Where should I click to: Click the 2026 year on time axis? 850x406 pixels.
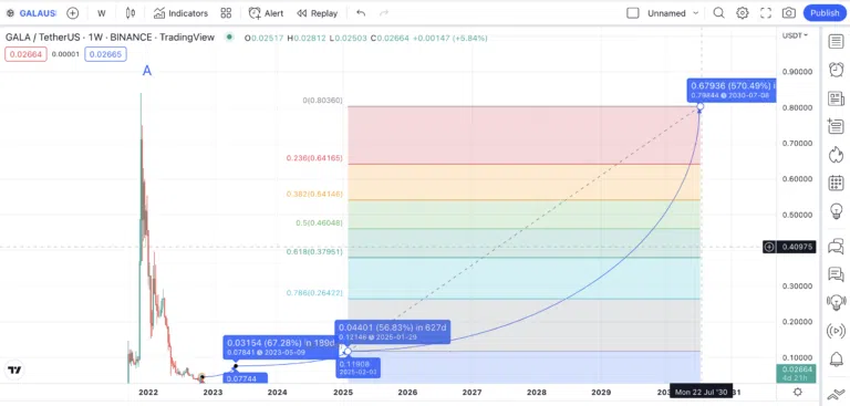pyautogui.click(x=408, y=391)
